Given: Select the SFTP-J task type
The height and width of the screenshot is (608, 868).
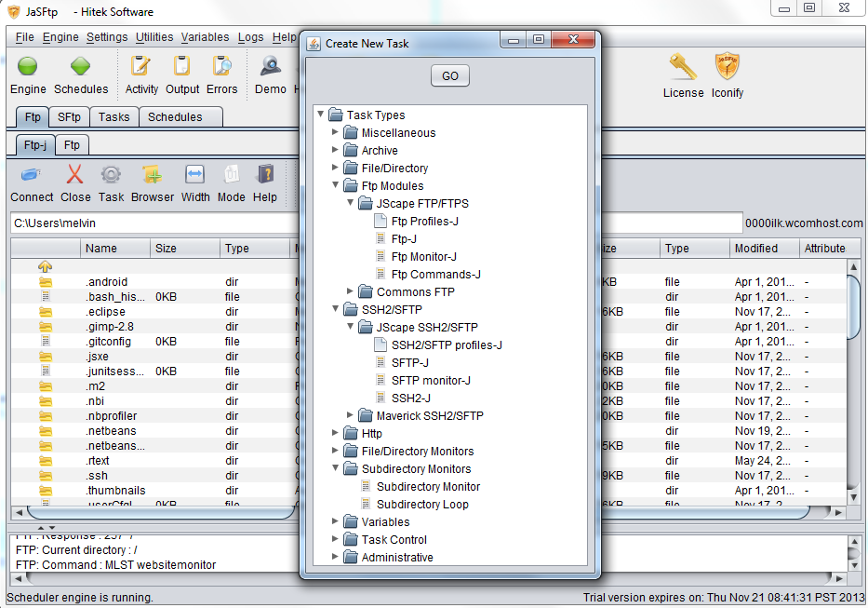Looking at the screenshot, I should pyautogui.click(x=409, y=362).
